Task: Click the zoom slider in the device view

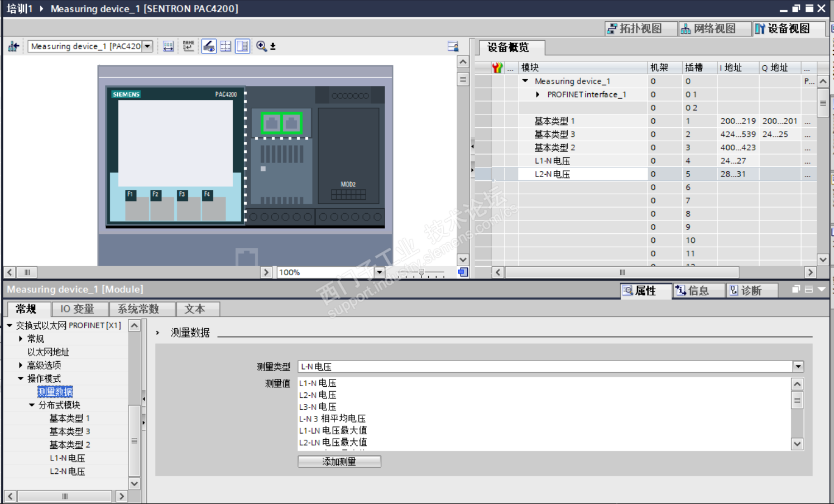Action: pyautogui.click(x=421, y=273)
